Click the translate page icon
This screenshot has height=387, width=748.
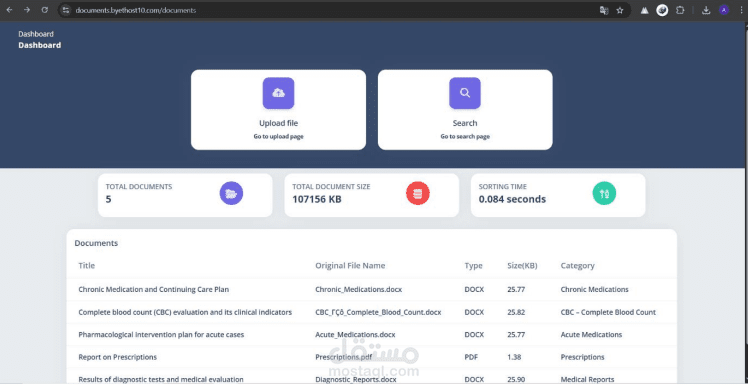click(x=604, y=10)
